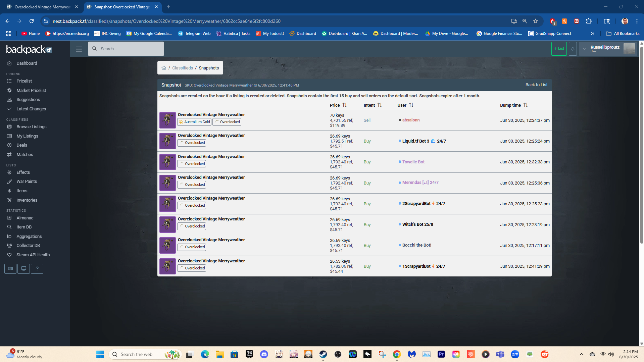
Task: Expand RussellSproutz user account dropdown
Action: point(608,49)
